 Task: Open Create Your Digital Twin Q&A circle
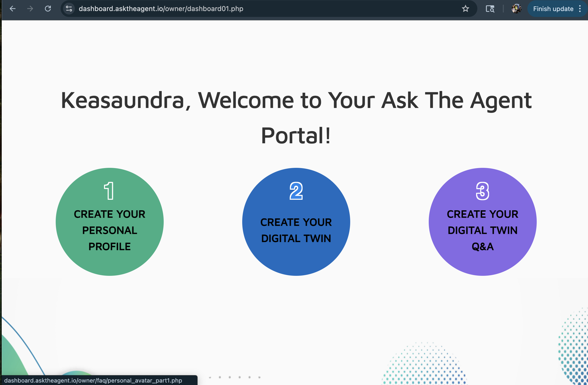tap(482, 222)
